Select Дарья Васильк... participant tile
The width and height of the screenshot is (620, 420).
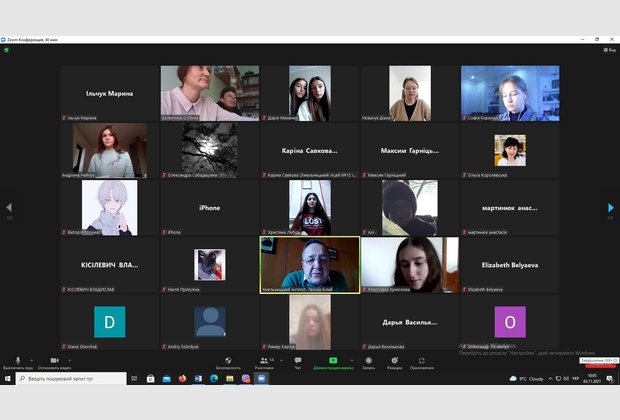point(410,322)
